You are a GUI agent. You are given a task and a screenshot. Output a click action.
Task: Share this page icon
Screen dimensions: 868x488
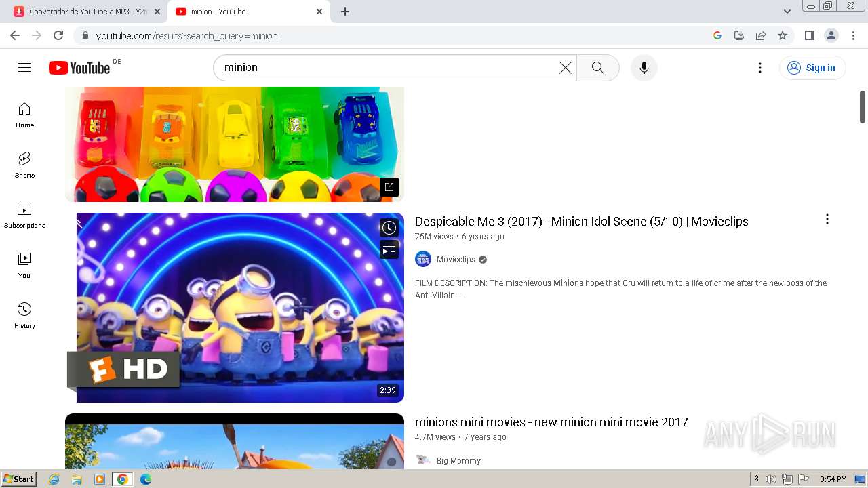pyautogui.click(x=761, y=35)
